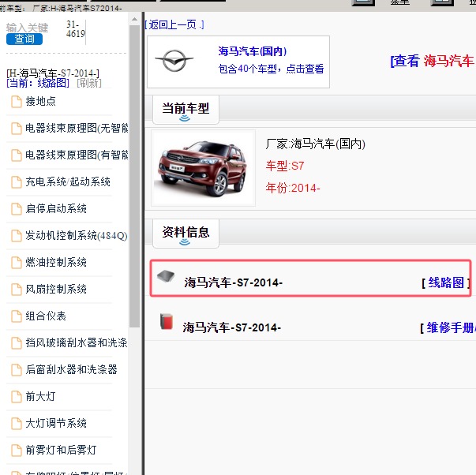Click 海马汽车-S7-2014- title in 维修手册 row
The image size is (476, 475).
[x=231, y=327]
